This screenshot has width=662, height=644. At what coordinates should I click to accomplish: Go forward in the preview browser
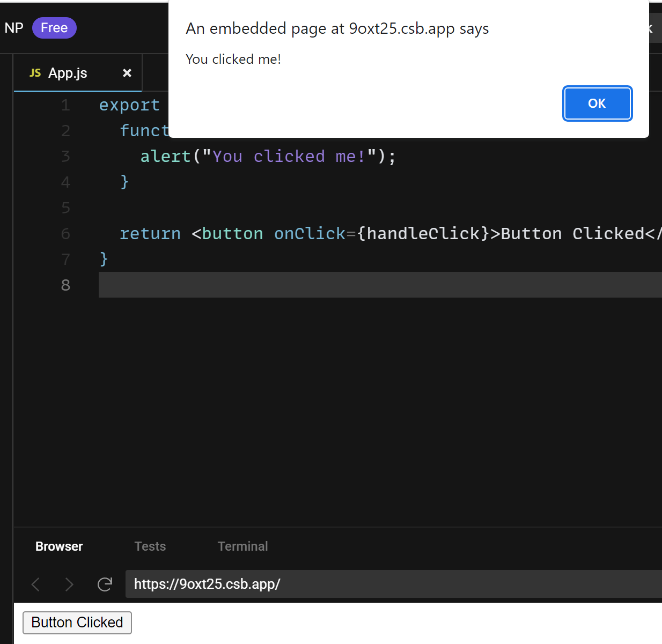click(69, 584)
